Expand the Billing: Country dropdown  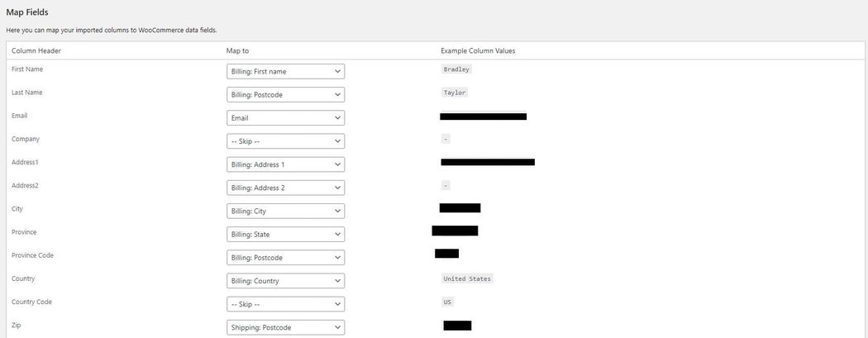point(285,281)
